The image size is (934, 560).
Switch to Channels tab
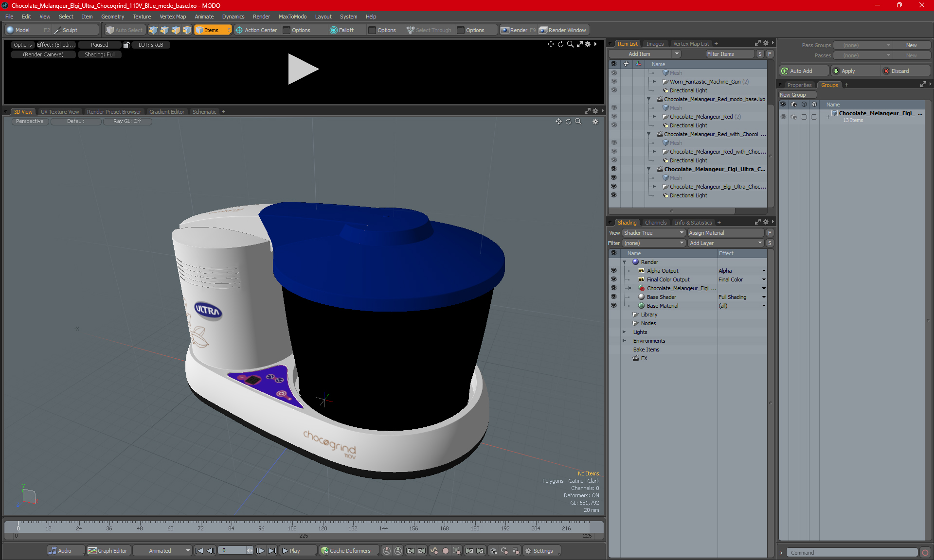point(656,223)
